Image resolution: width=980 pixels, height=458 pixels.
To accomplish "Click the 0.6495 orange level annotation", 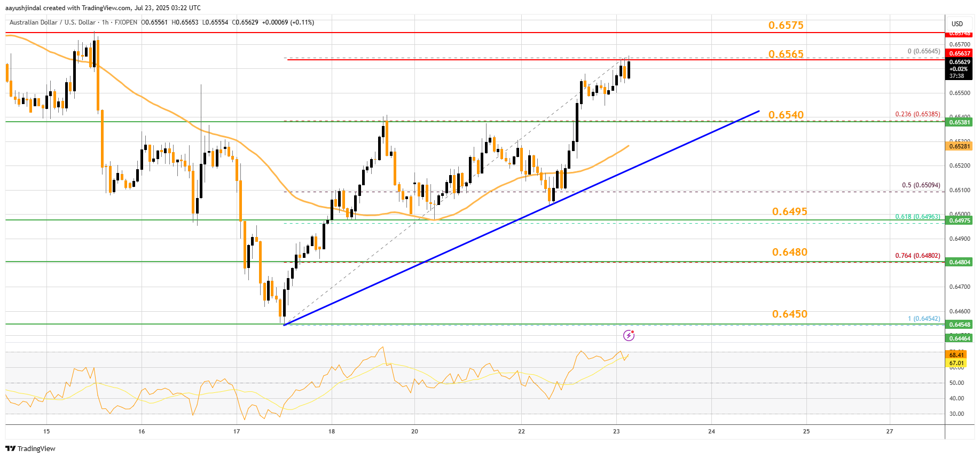I will click(x=789, y=211).
